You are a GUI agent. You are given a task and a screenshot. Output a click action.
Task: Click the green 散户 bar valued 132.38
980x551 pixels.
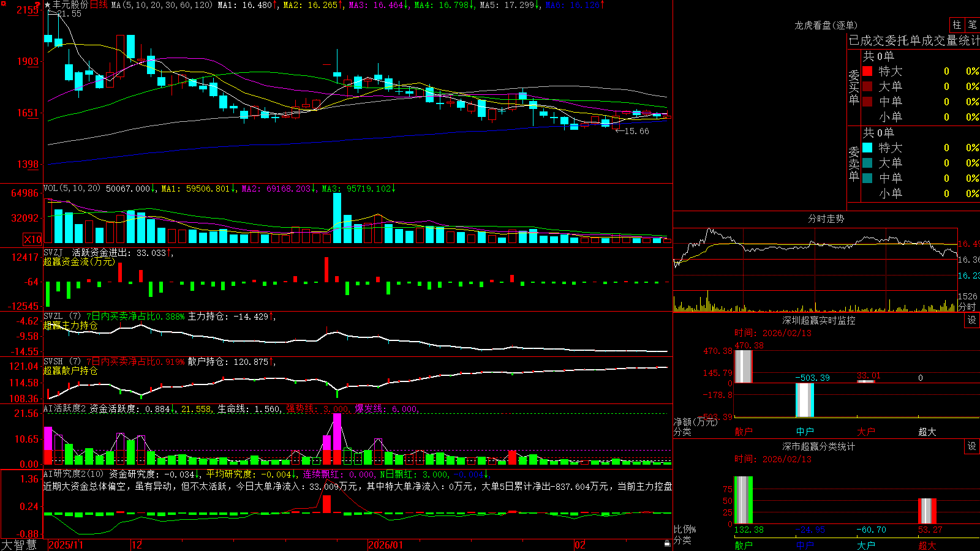pyautogui.click(x=743, y=500)
